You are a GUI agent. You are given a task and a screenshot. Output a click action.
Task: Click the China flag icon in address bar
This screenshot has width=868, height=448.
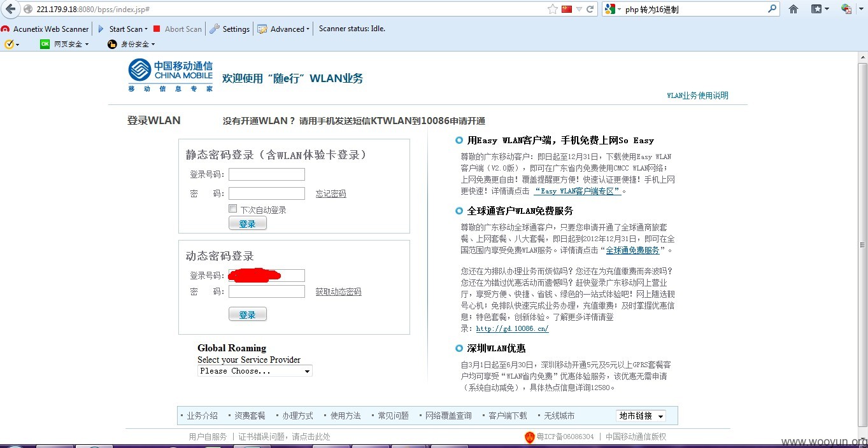(x=567, y=9)
